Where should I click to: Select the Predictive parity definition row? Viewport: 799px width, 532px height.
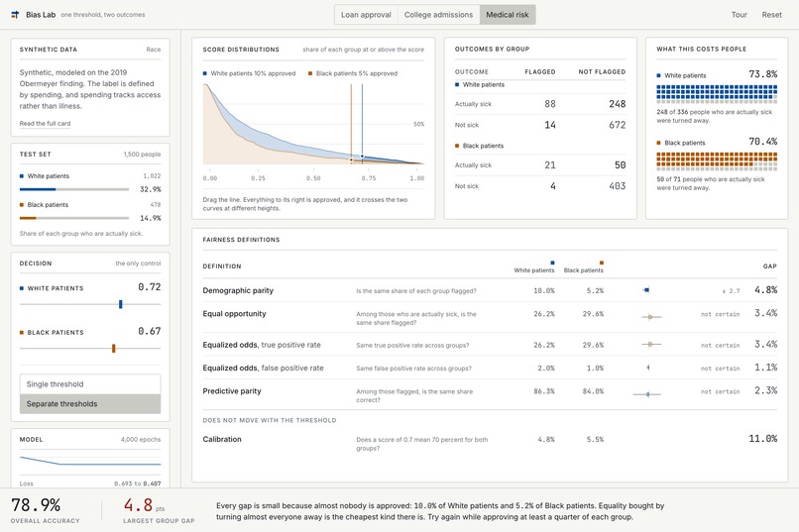pos(490,394)
